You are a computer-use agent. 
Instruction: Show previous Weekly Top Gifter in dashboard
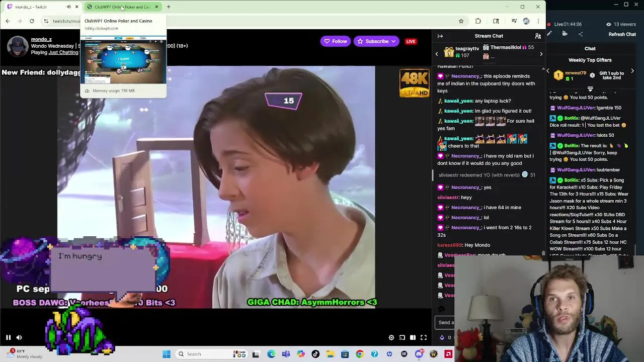point(548,71)
